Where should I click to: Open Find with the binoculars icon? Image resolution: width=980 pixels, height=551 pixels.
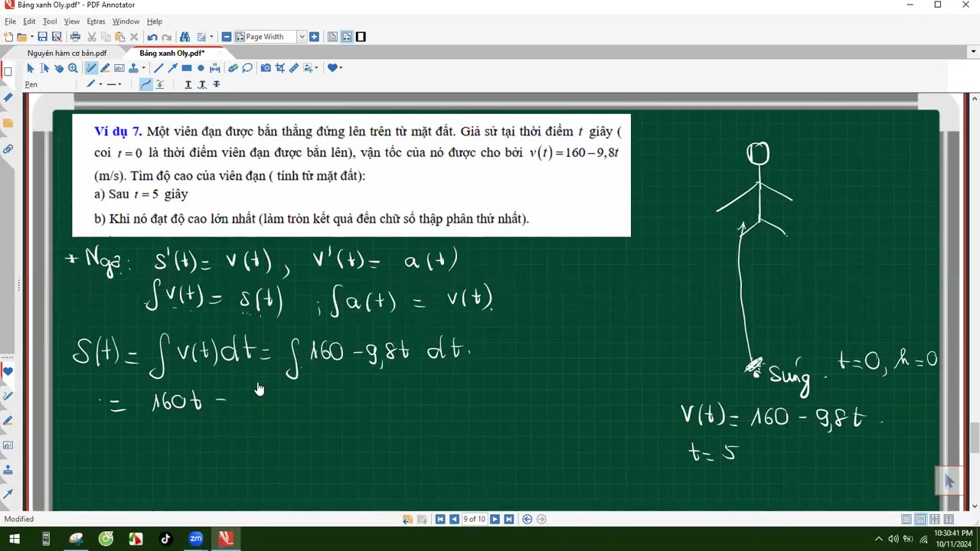point(185,37)
